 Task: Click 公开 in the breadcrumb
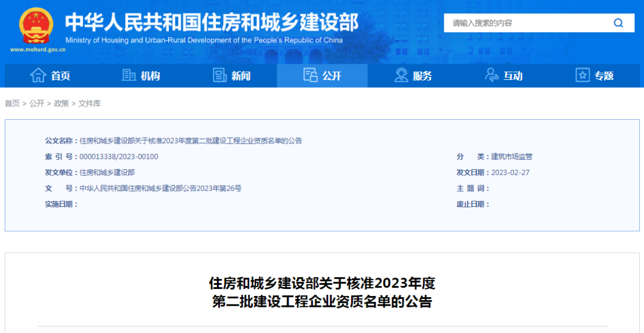coord(36,104)
